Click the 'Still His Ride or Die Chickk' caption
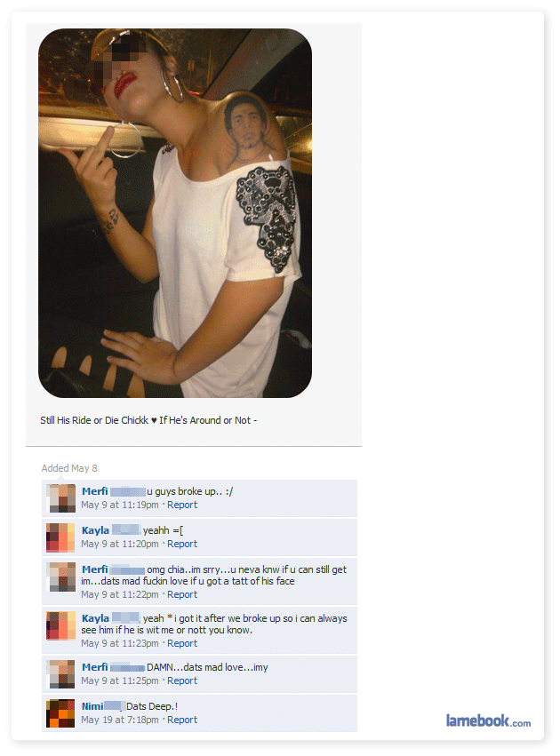 [148, 420]
